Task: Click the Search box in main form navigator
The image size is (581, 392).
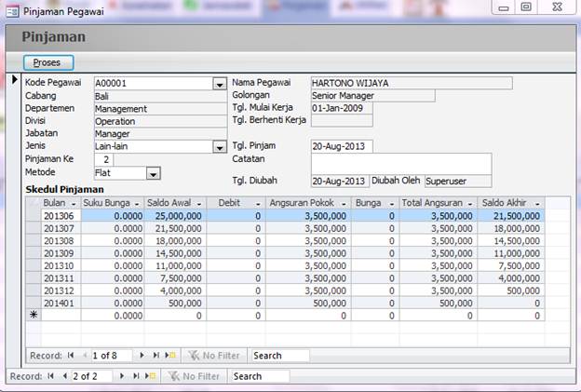Action: click(260, 376)
